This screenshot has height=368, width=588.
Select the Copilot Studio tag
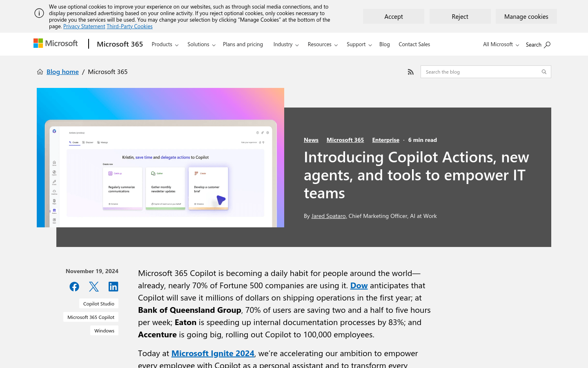tap(99, 303)
